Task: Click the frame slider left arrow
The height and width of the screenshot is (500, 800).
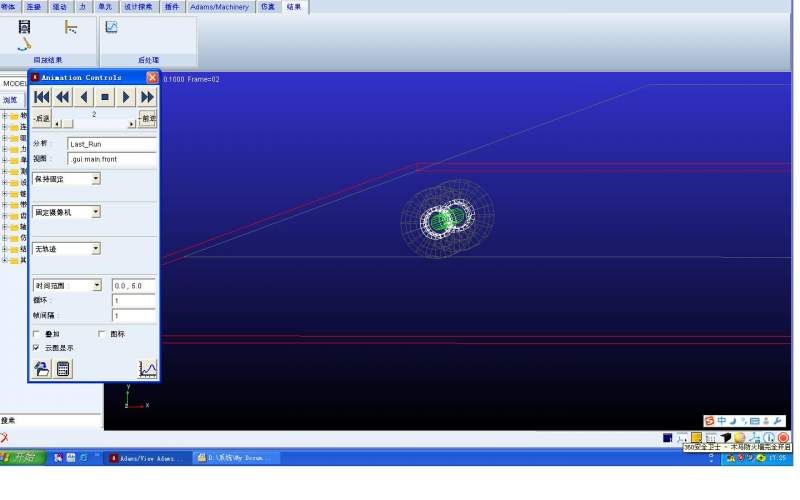Action: [57, 124]
